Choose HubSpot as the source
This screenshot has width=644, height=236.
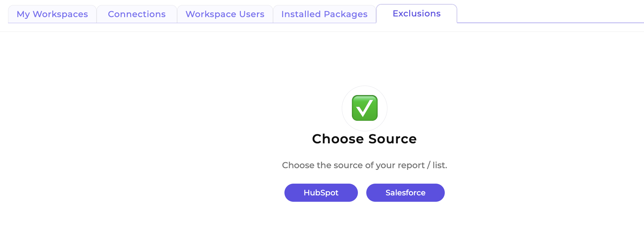(x=321, y=193)
